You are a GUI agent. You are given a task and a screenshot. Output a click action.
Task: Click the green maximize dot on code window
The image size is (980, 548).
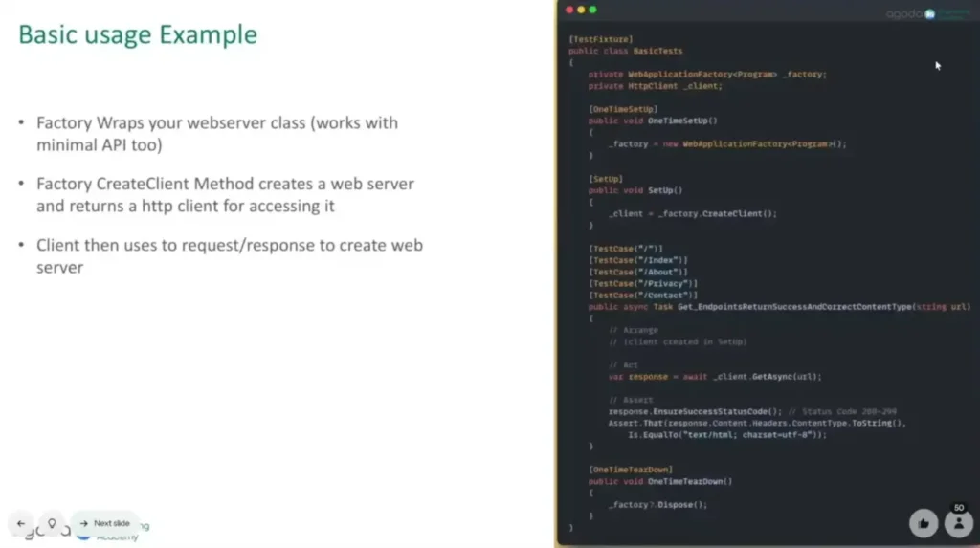592,10
